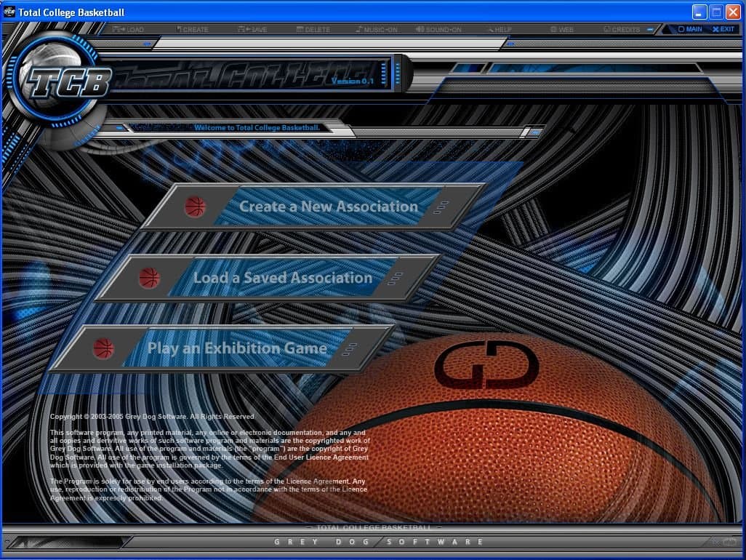This screenshot has height=560, width=746.
Task: Click the EXIT button in toolbar
Action: tap(723, 29)
